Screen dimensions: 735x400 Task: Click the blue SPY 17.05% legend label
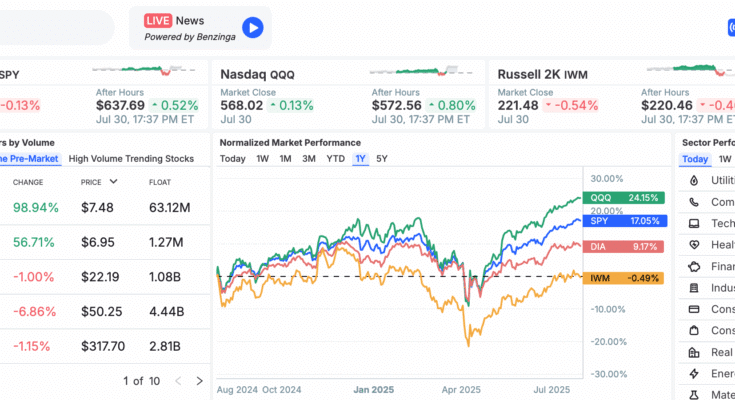pos(625,221)
